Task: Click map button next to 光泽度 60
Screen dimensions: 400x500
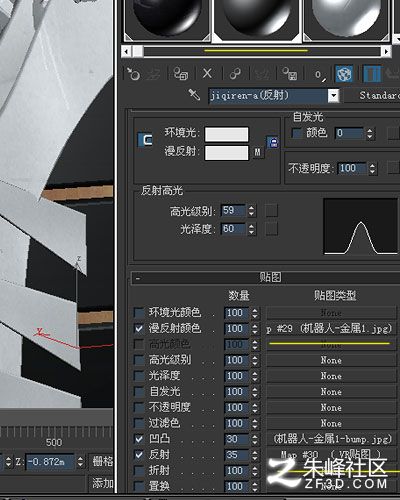Action: coord(271,229)
